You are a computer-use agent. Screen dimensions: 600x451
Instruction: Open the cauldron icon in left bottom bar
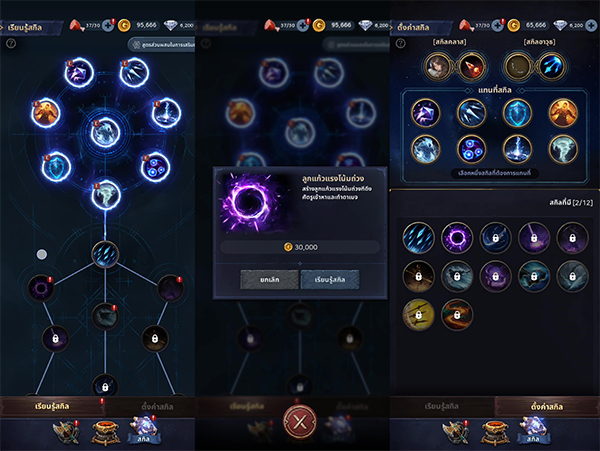pyautogui.click(x=106, y=433)
